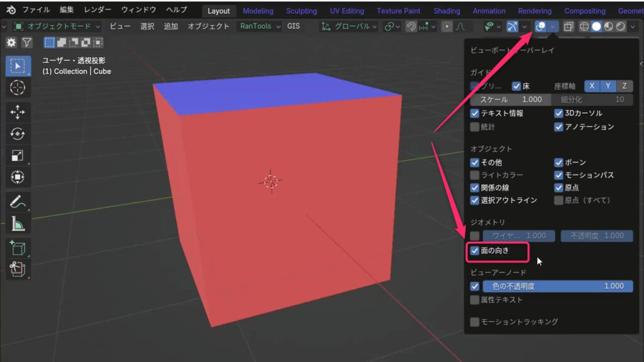
Task: Choose the set new selection mode icon
Action: click(49, 42)
